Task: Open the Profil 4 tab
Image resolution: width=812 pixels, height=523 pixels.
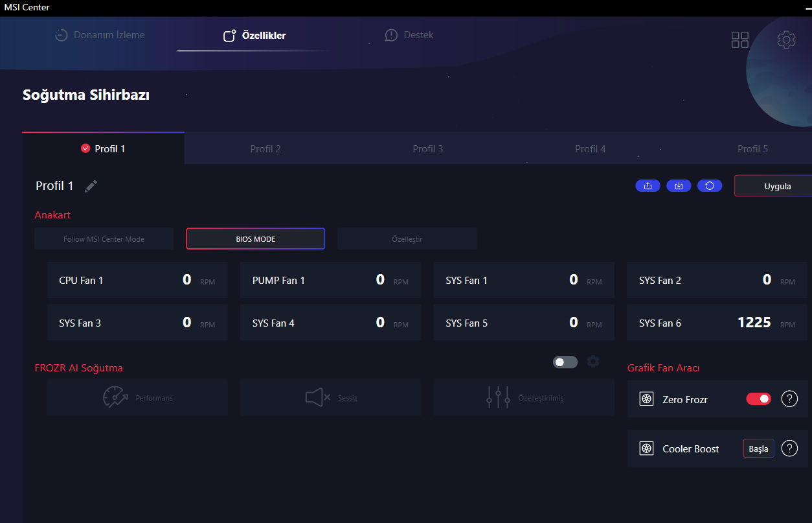Action: (591, 148)
